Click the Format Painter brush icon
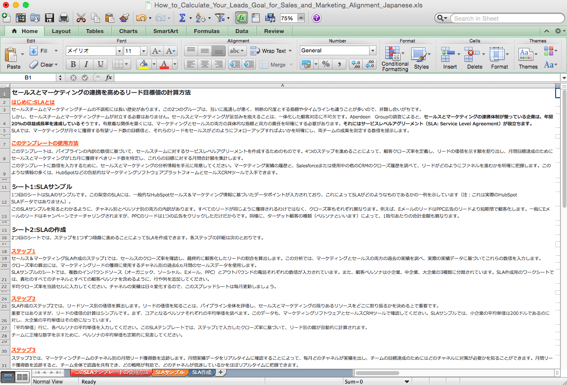This screenshot has width=567, height=385. tap(124, 18)
